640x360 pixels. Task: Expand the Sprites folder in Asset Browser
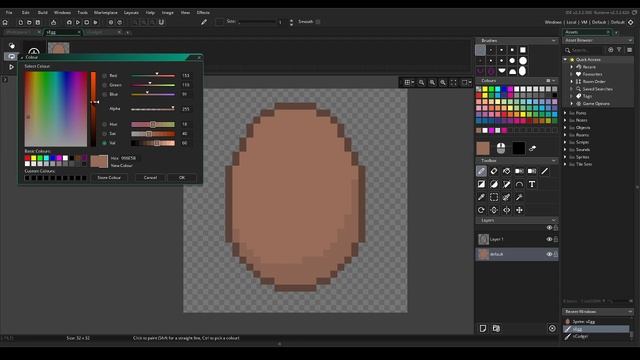[565, 157]
